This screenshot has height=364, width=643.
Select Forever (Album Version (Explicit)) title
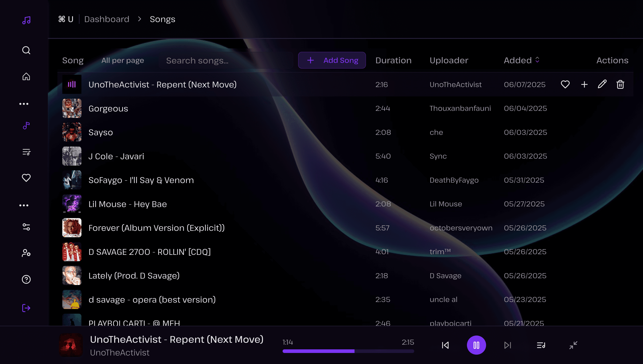(x=157, y=228)
